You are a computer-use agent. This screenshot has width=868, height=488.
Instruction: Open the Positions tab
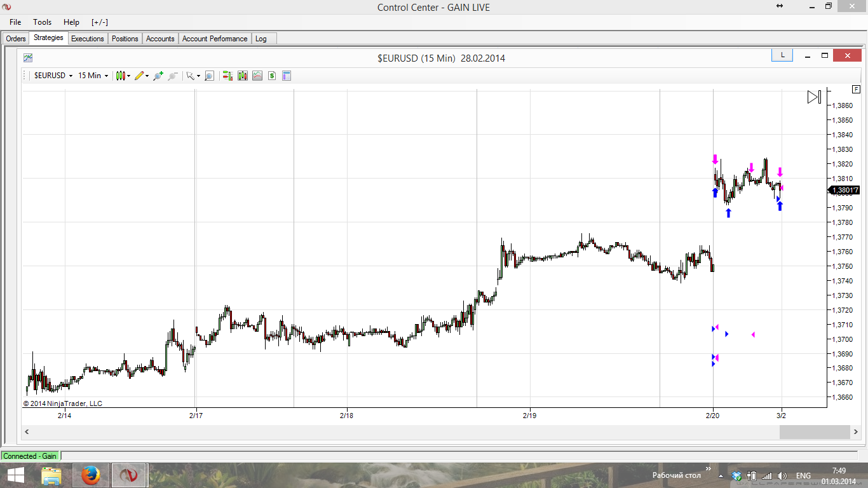click(125, 39)
